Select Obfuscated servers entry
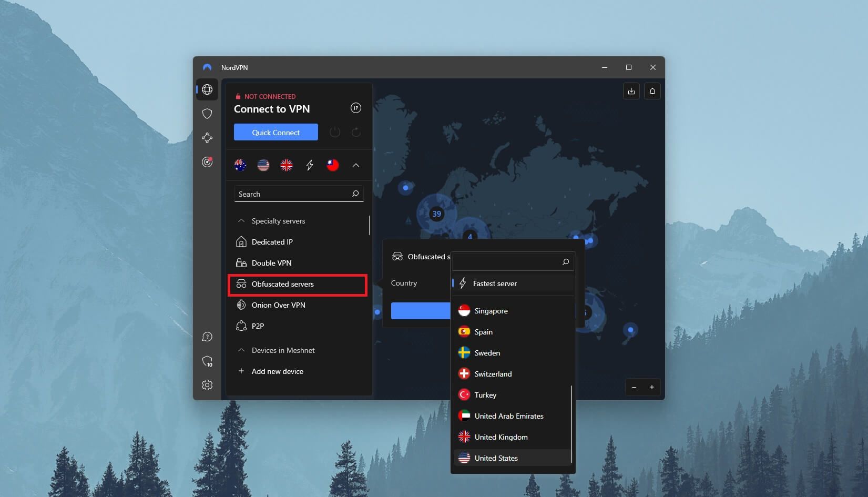868x497 pixels. point(298,285)
